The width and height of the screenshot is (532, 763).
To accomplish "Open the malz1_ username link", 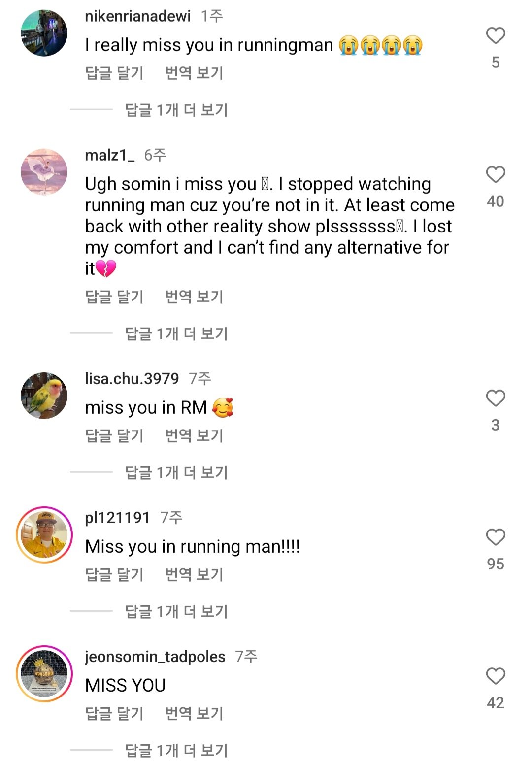I will 109,155.
